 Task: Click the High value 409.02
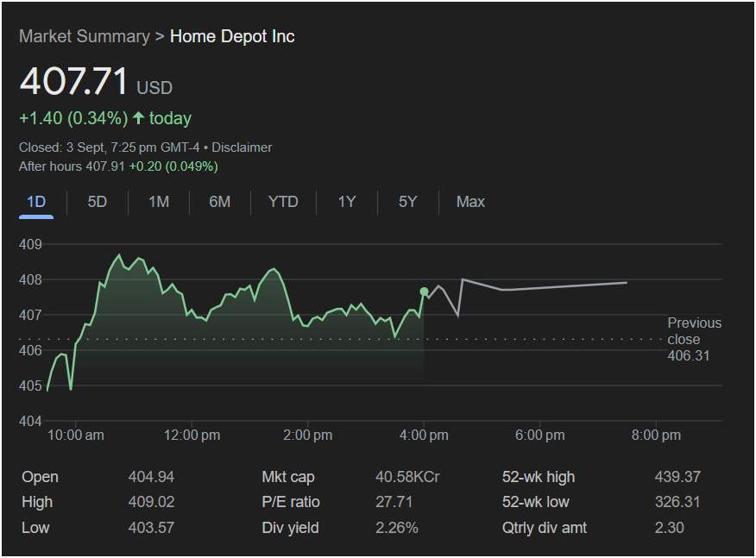(151, 502)
